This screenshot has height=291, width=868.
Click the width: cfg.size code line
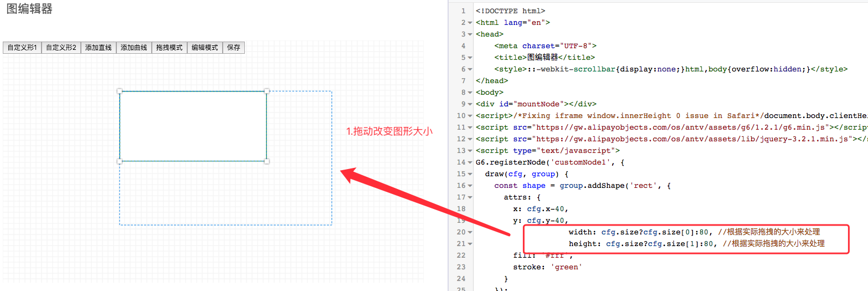[694, 232]
